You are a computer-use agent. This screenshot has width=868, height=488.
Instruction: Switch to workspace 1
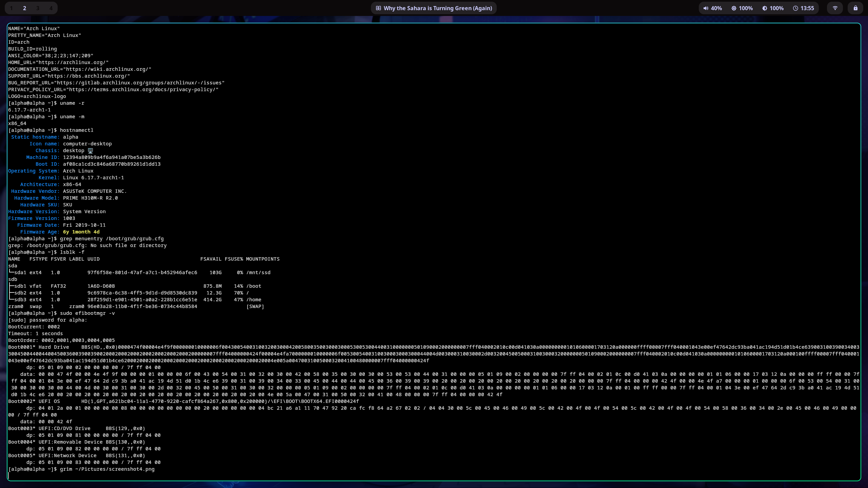12,8
